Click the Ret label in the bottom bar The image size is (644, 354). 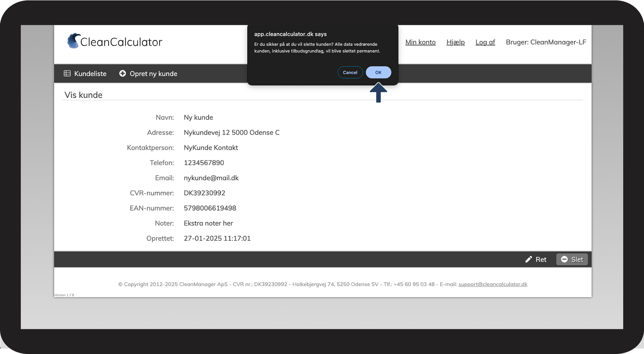point(541,260)
